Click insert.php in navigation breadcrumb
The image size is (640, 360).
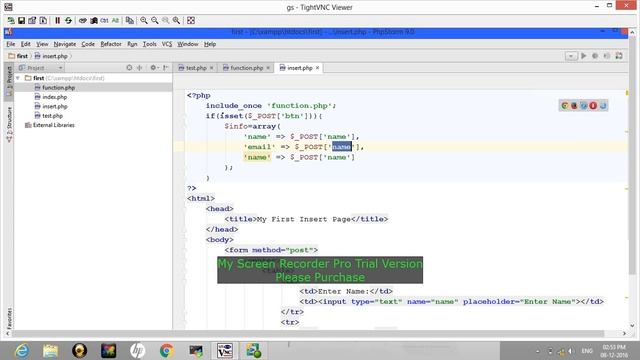click(x=51, y=56)
